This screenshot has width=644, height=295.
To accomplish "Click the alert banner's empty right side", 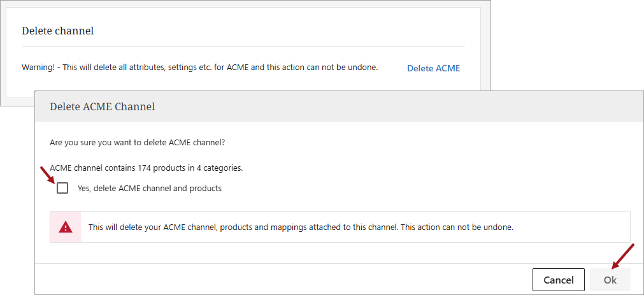I will pyautogui.click(x=573, y=227).
